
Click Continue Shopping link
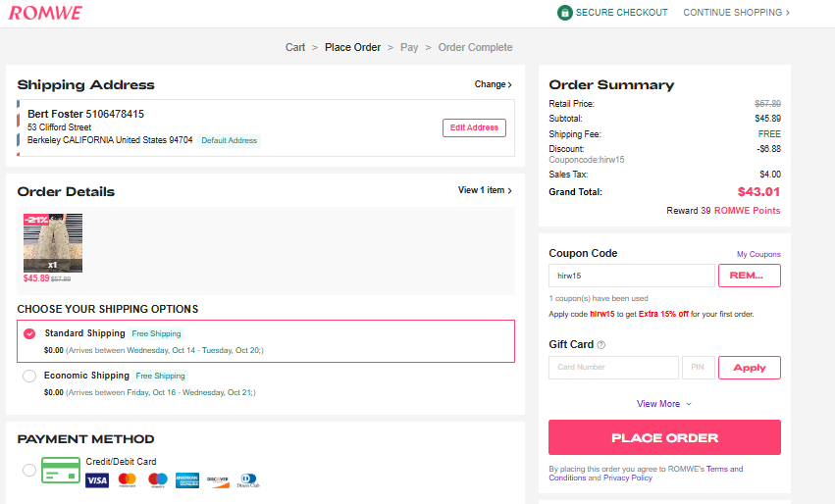pyautogui.click(x=737, y=12)
